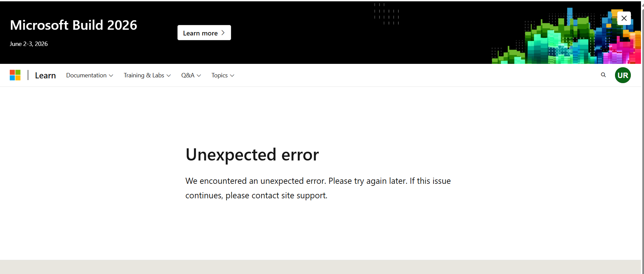Open your account menu via the green avatar
644x274 pixels.
[622, 75]
